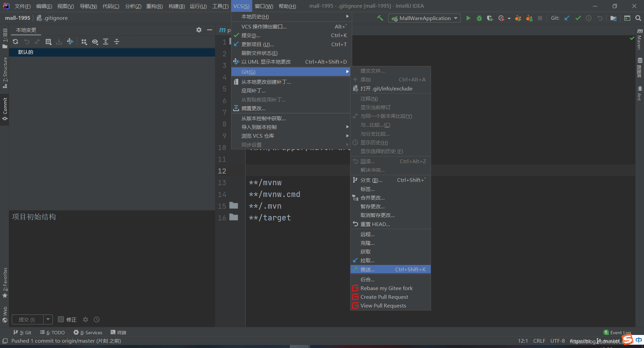Select Create Pull Request in the Git submenu

(390, 297)
